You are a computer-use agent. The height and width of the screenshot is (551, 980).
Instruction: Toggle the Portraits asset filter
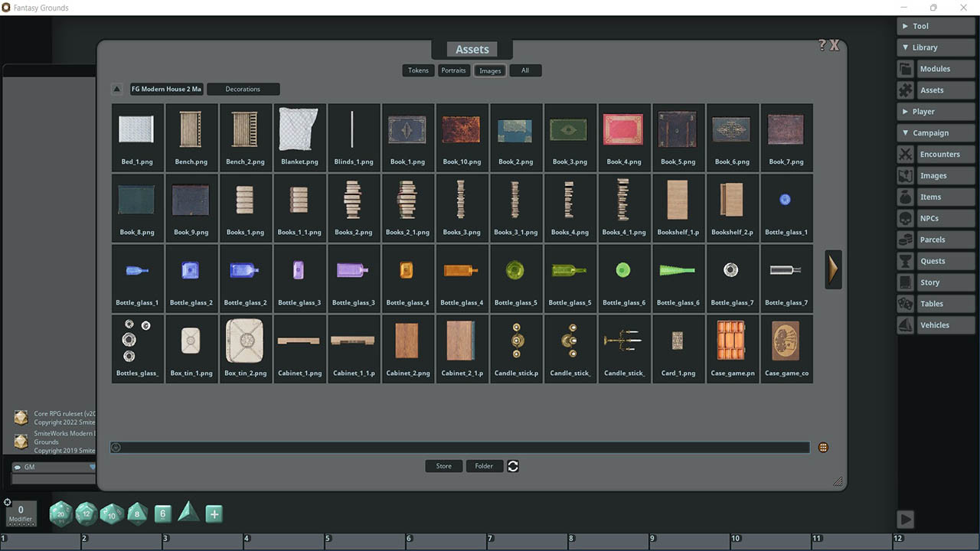coord(453,70)
